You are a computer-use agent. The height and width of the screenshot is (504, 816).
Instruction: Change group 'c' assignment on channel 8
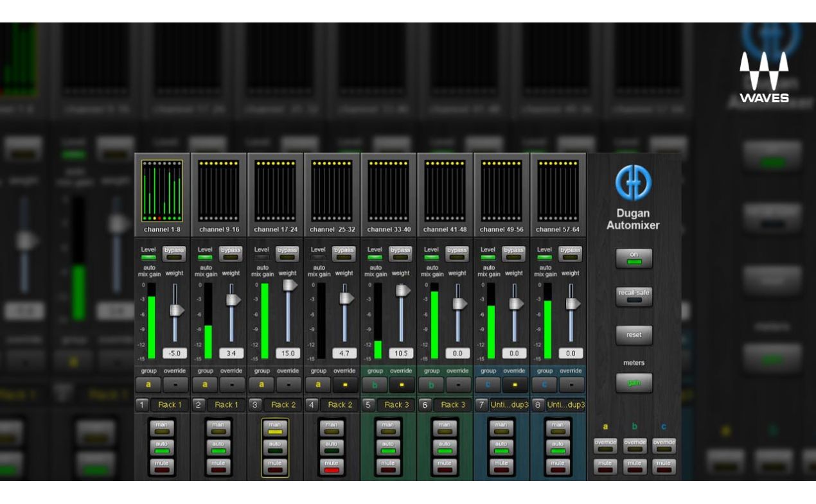coord(544,385)
